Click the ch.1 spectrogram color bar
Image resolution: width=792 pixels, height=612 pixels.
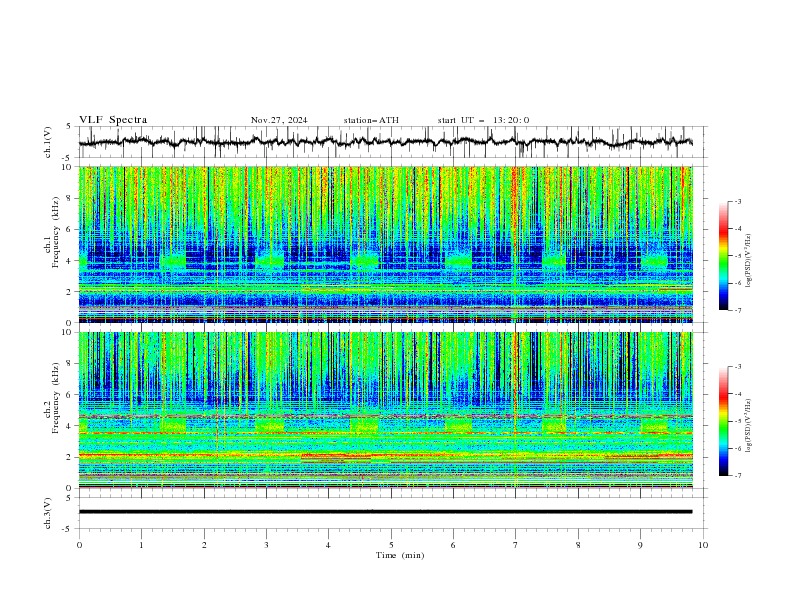723,256
